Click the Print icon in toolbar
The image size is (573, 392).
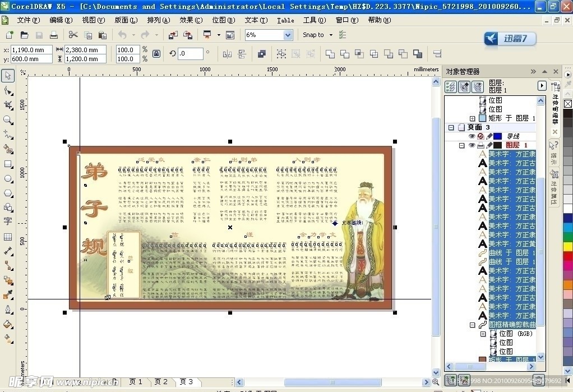point(54,35)
